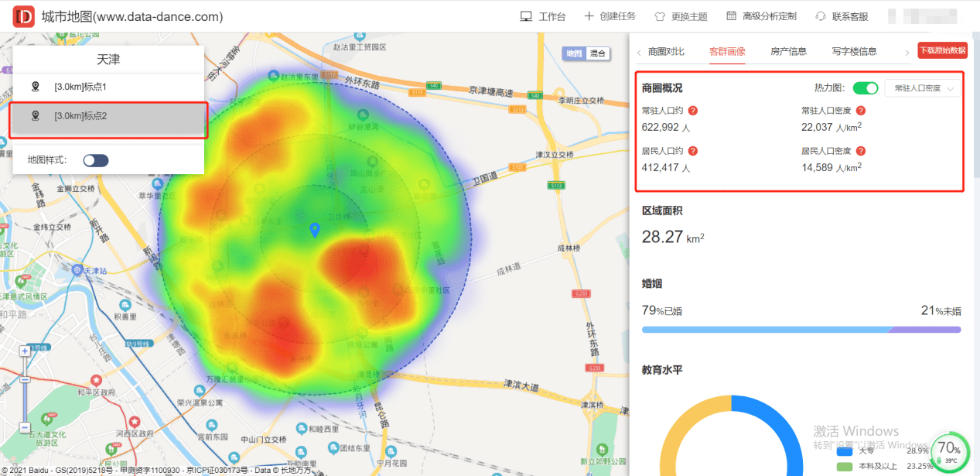Click the red D app logo
Viewport: 980px width, 476px height.
(x=24, y=16)
